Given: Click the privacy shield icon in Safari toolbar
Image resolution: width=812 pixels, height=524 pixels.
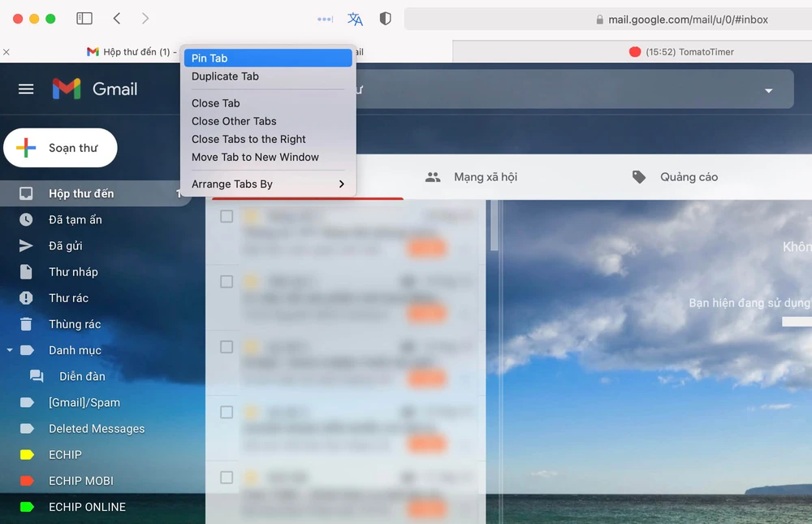Looking at the screenshot, I should pyautogui.click(x=385, y=18).
